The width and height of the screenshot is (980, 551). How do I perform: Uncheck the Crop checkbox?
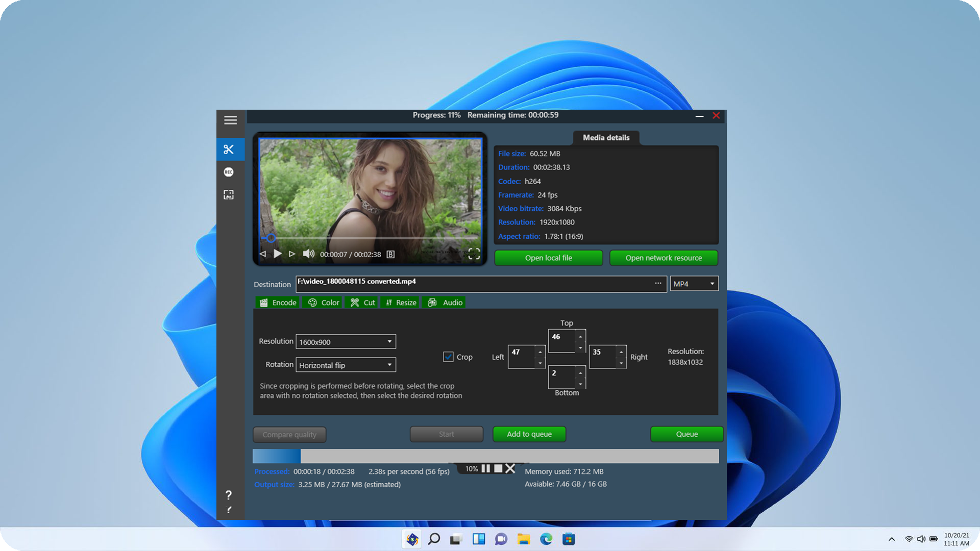pyautogui.click(x=448, y=357)
